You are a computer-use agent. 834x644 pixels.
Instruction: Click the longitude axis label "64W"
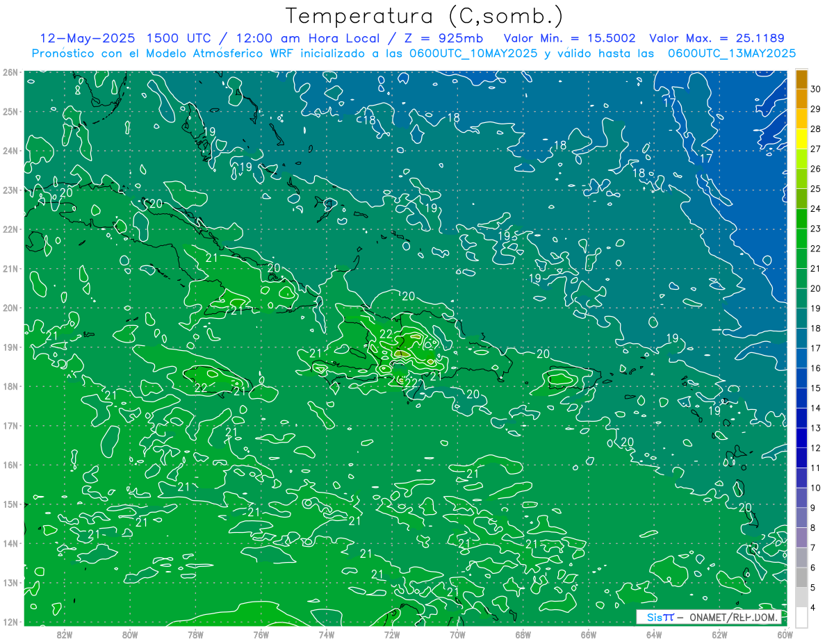coord(654,634)
